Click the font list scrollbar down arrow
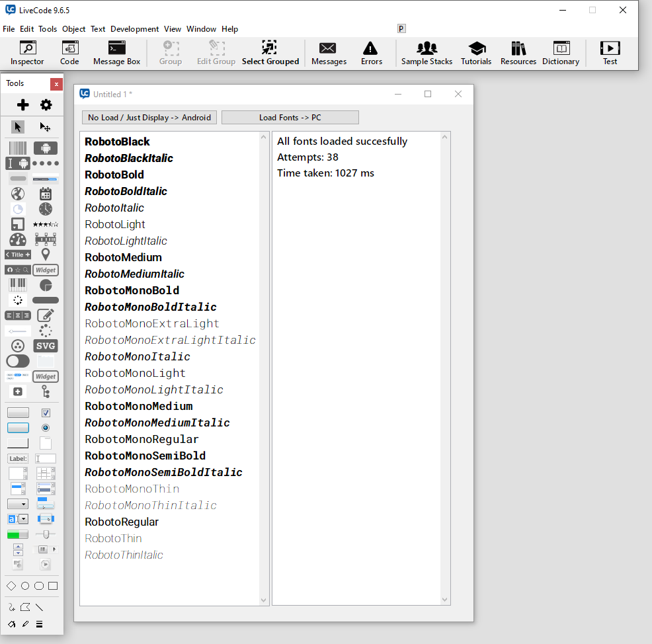652x644 pixels. pos(263,600)
